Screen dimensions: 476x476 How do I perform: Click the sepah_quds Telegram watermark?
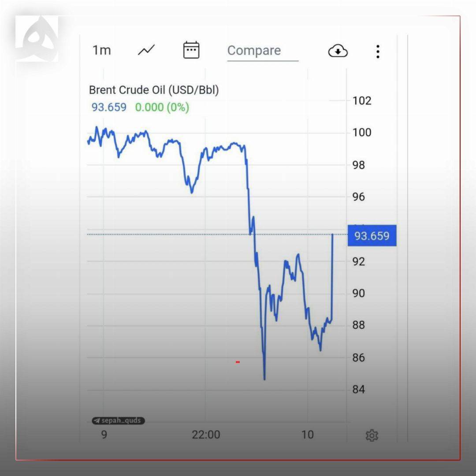pos(118,420)
